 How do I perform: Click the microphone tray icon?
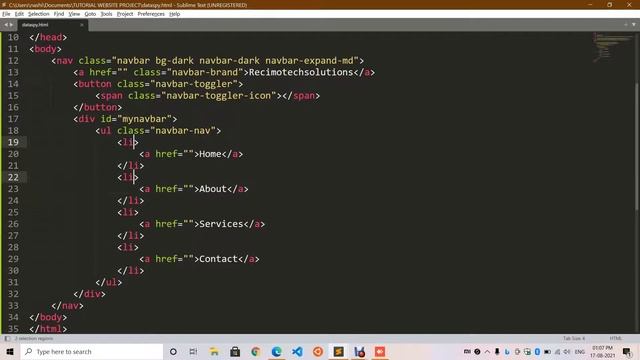(497, 351)
